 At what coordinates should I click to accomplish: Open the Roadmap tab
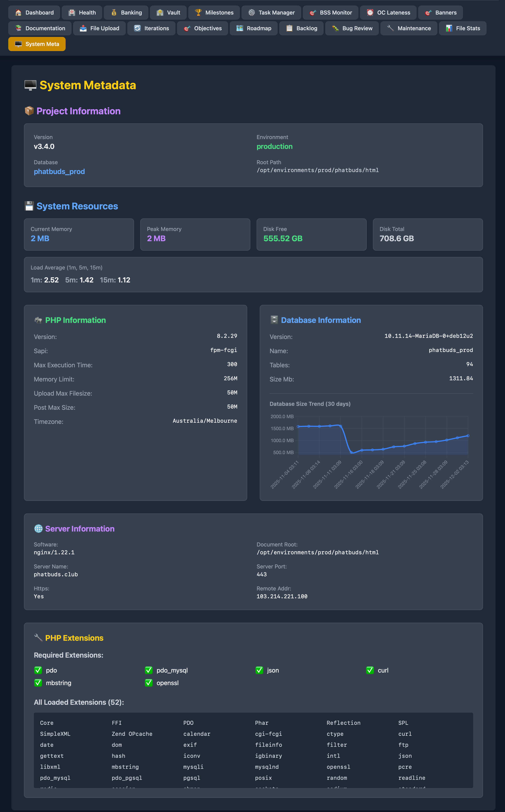[x=253, y=28]
